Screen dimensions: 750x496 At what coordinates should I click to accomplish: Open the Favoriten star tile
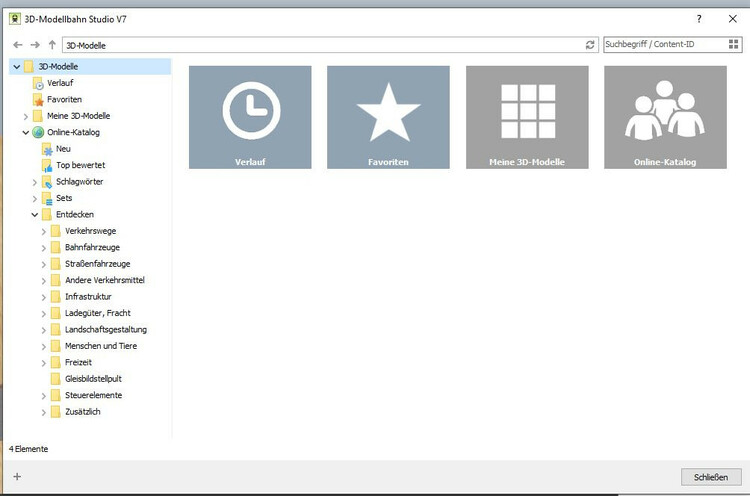pyautogui.click(x=388, y=117)
